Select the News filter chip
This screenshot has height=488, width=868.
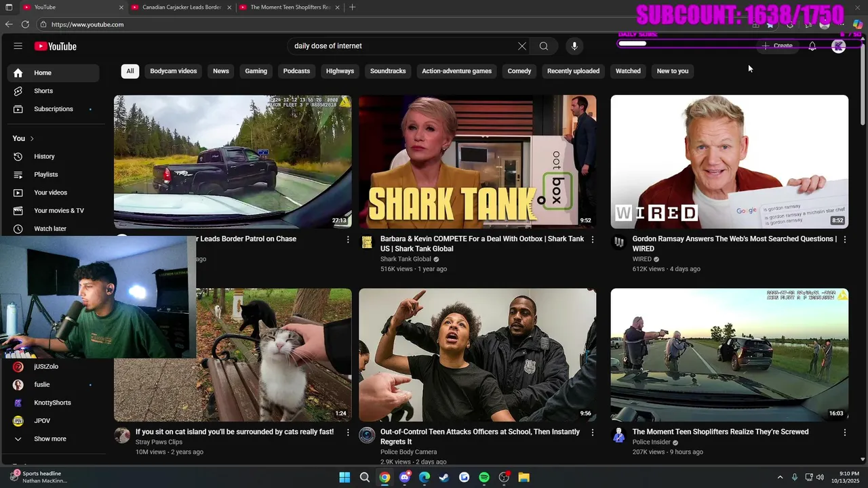[221, 71]
